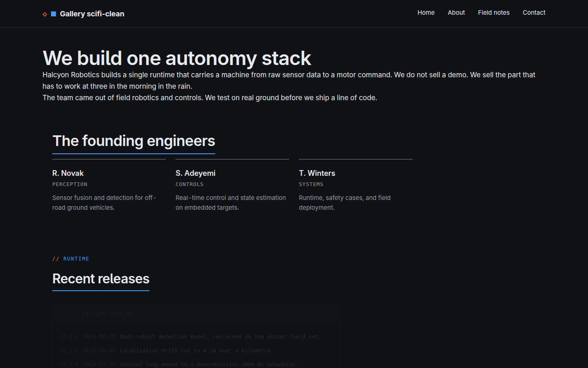
Task: Open the Gallery scifi-clean site title link
Action: click(x=92, y=14)
